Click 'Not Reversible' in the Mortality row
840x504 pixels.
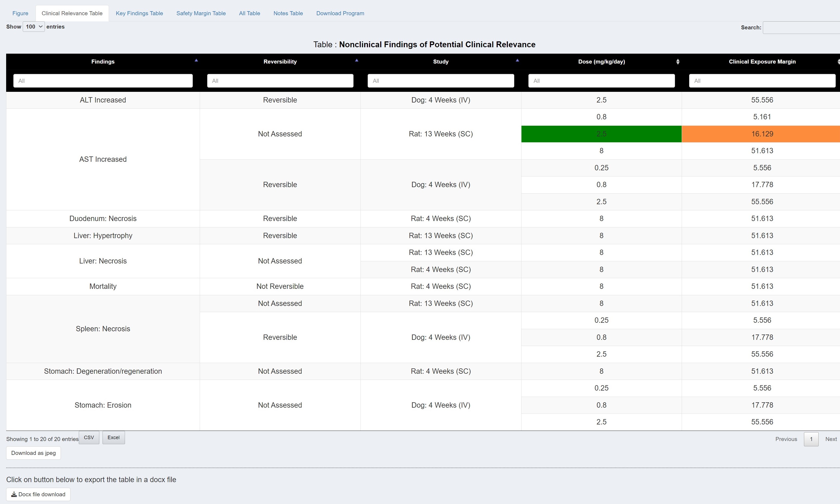280,286
